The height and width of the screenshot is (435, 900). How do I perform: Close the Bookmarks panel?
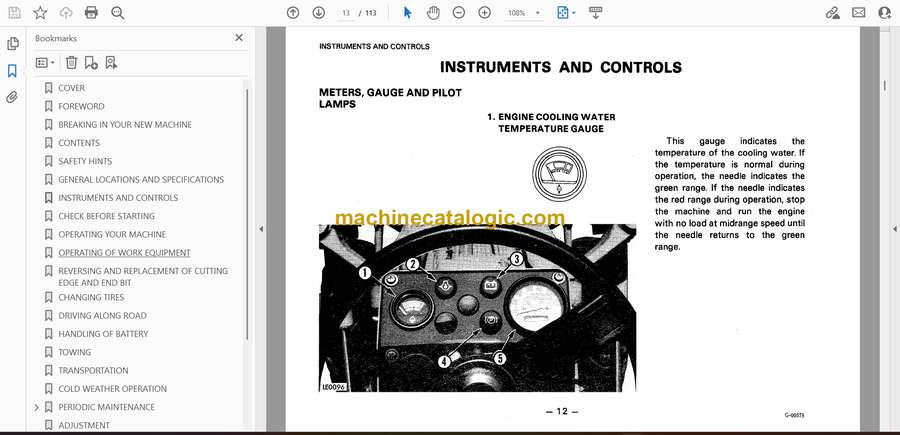pos(239,38)
